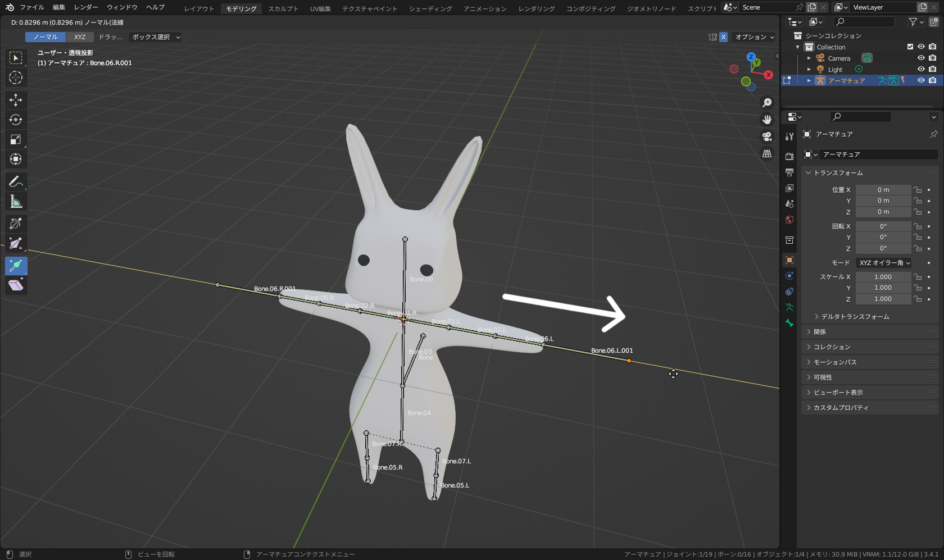This screenshot has height=560, width=944.
Task: Switch to the アニメーション workspace tab
Action: tap(485, 8)
